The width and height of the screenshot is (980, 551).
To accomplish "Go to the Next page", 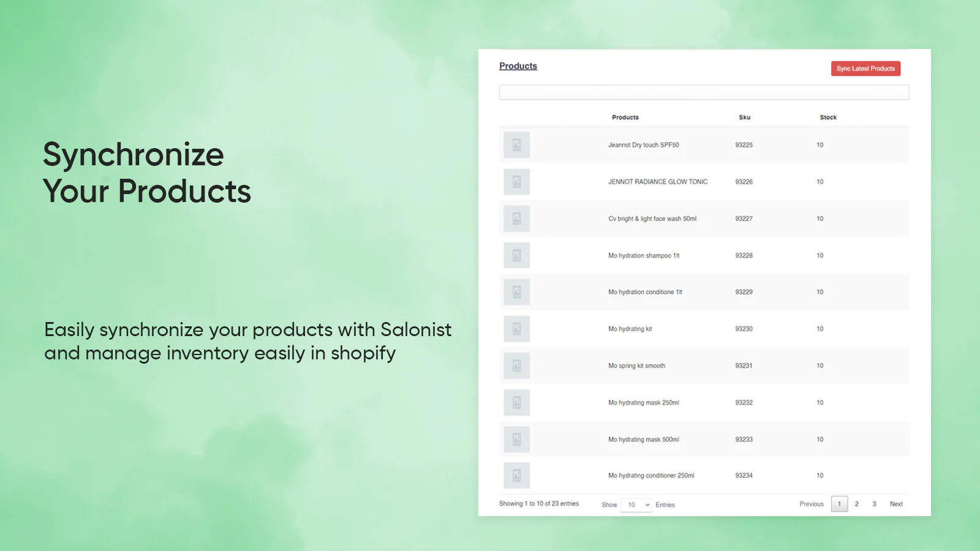I will (x=896, y=504).
